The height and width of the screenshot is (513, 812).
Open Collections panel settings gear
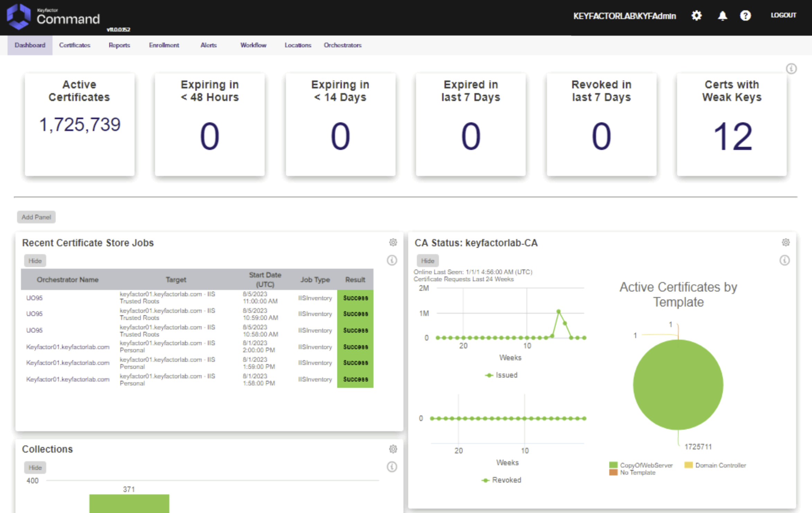393,449
